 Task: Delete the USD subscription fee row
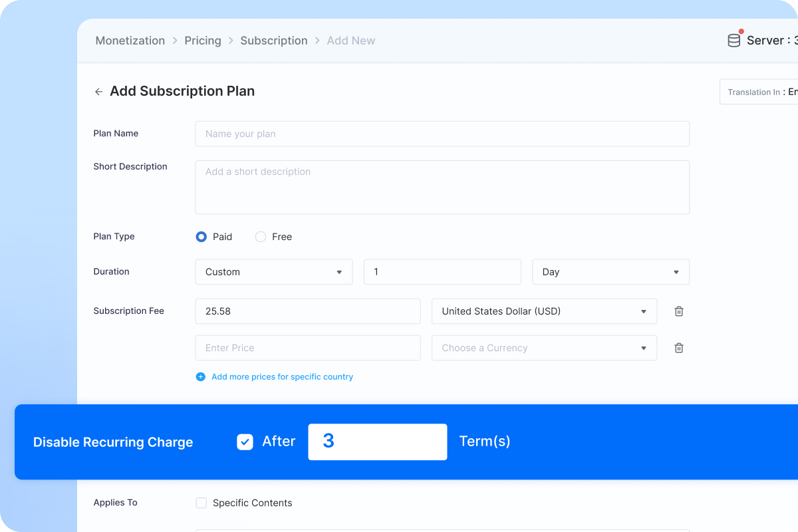pos(679,311)
